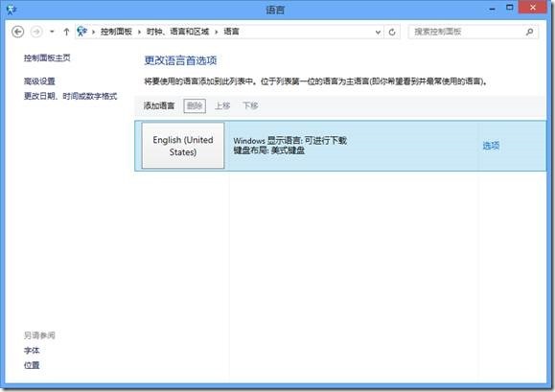This screenshot has height=392, width=555.
Task: Open 高级设置 link
Action: 39,81
